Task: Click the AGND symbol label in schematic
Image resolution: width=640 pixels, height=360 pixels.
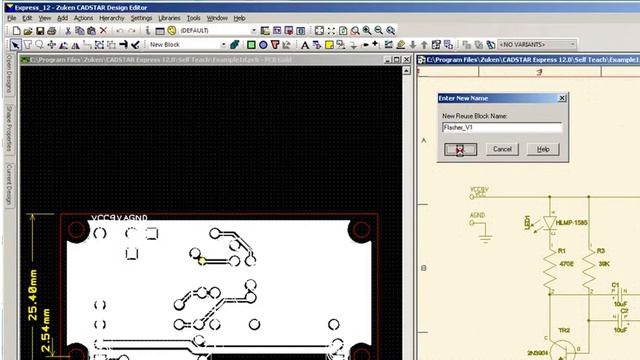Action: [x=477, y=215]
